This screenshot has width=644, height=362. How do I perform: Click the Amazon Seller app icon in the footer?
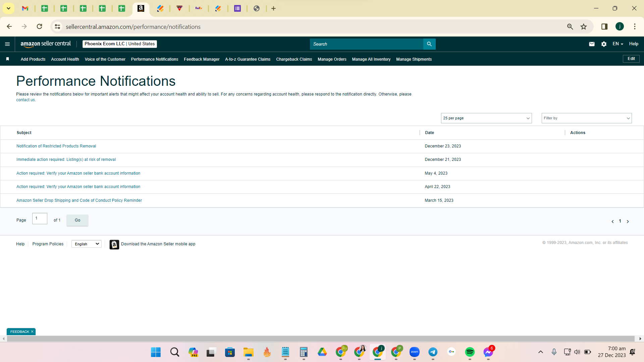[114, 244]
